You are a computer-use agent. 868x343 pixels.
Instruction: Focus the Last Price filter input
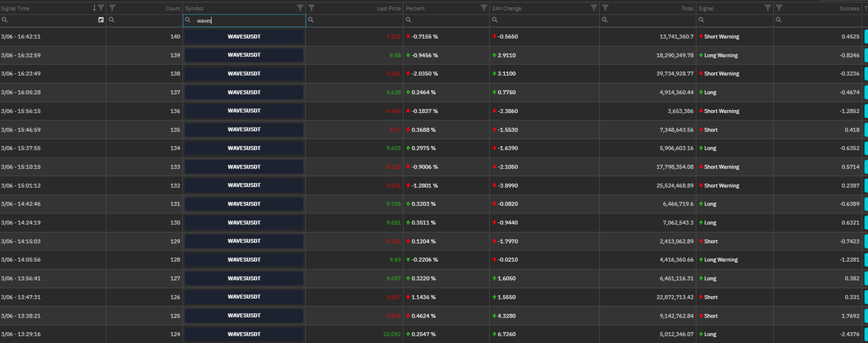click(354, 20)
